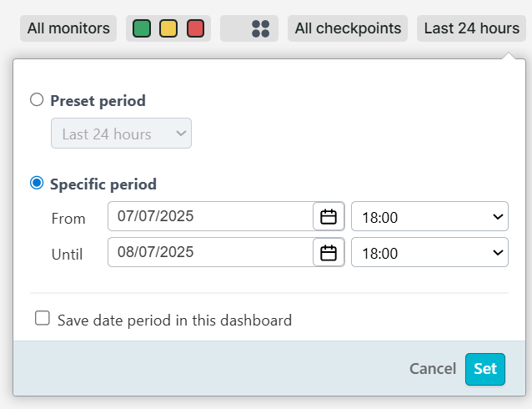The height and width of the screenshot is (409, 532).
Task: Click the red status filter square
Action: pyautogui.click(x=195, y=28)
